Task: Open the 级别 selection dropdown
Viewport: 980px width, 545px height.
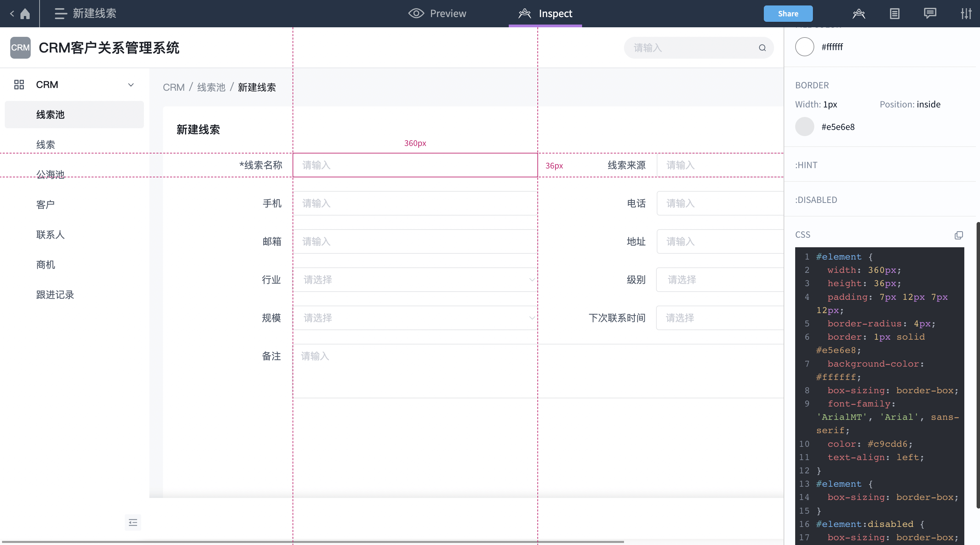Action: tap(719, 280)
